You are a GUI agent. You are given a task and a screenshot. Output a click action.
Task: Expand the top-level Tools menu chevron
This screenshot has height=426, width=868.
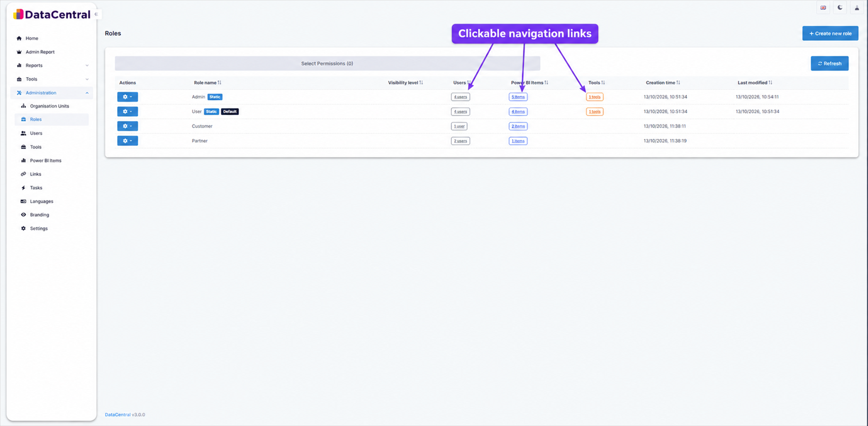click(87, 79)
